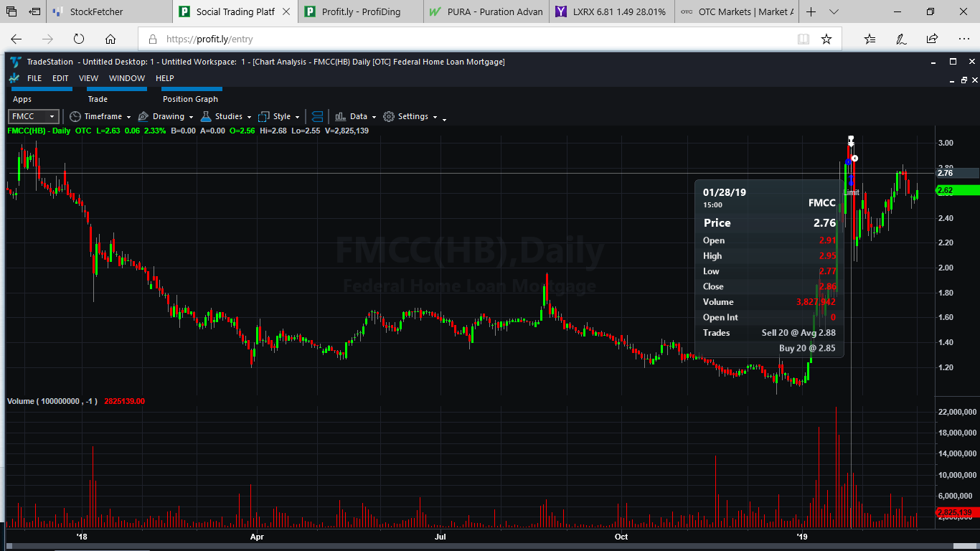Open the arrow next to Data
The width and height of the screenshot is (980, 551).
click(374, 117)
